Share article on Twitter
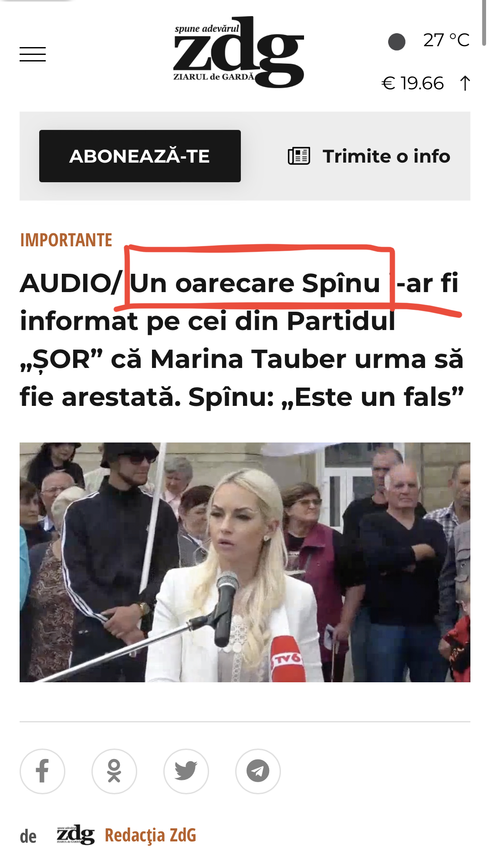490x868 pixels. point(186,771)
